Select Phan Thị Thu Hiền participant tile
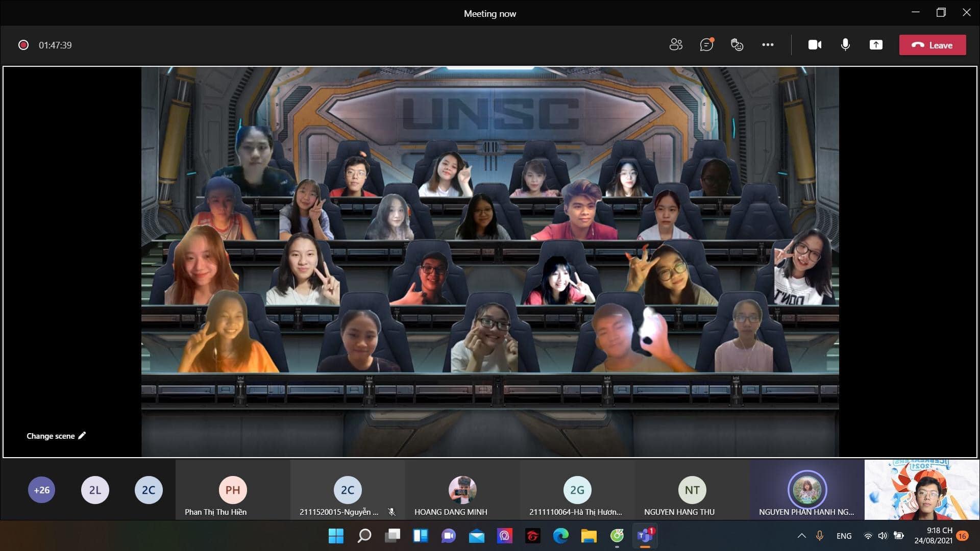Screen dimensions: 980x551 coord(233,490)
